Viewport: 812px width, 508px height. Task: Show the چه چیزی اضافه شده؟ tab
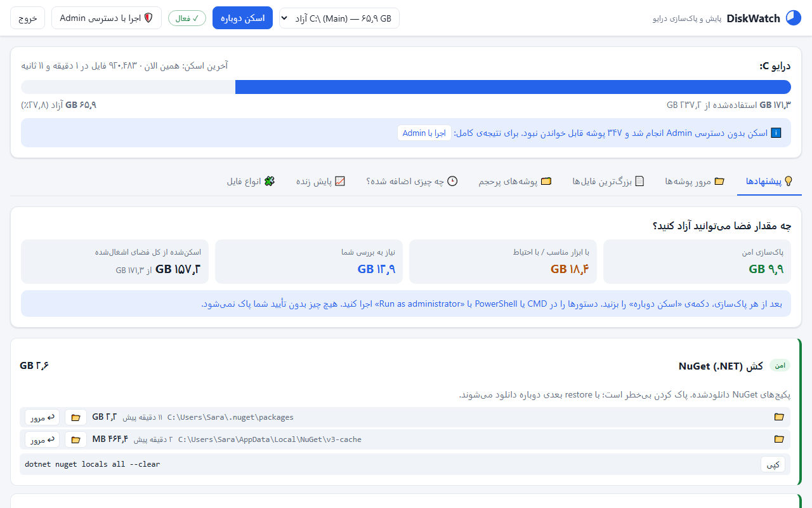(412, 182)
